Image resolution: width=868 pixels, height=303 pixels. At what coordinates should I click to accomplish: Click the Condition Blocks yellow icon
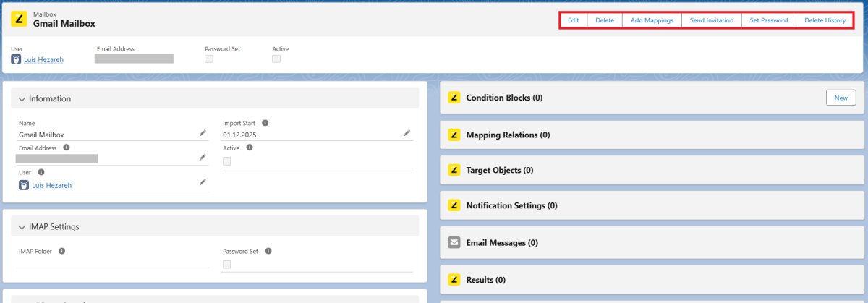pyautogui.click(x=454, y=97)
